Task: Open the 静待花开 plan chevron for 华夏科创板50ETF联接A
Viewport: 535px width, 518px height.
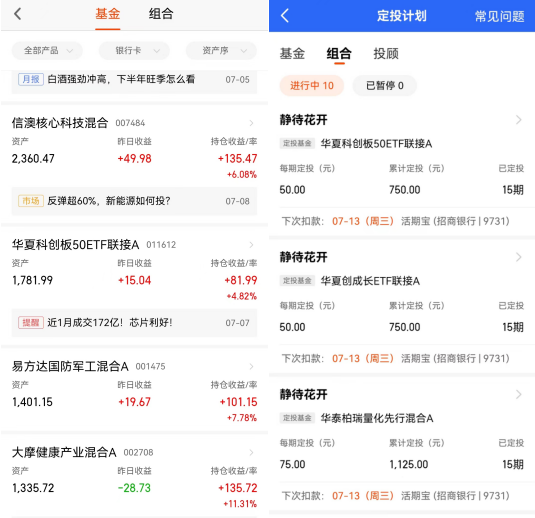Action: pos(519,120)
